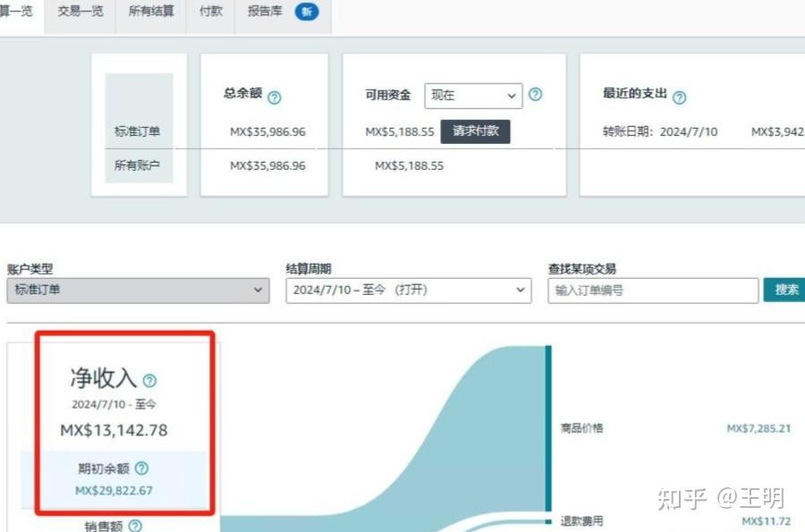
Task: Expand the 现在 dropdown for available funds
Action: pyautogui.click(x=473, y=96)
